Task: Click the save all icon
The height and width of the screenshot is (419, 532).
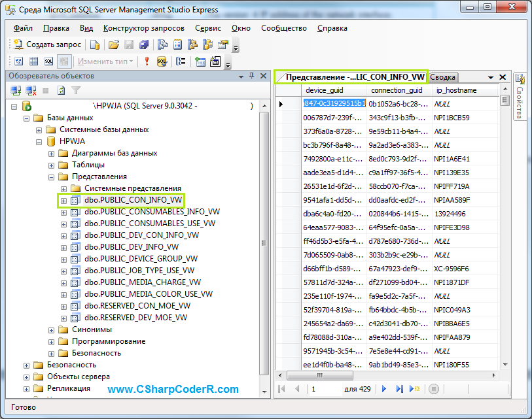Action: [144, 44]
